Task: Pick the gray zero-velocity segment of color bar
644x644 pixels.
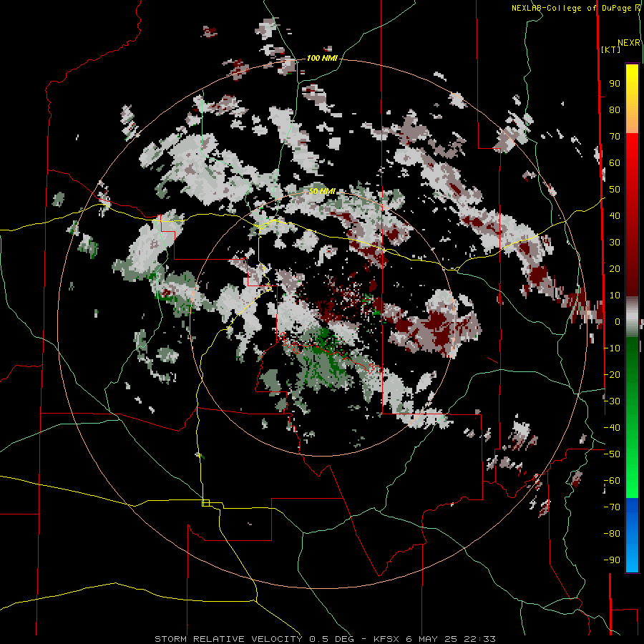Action: coord(632,317)
